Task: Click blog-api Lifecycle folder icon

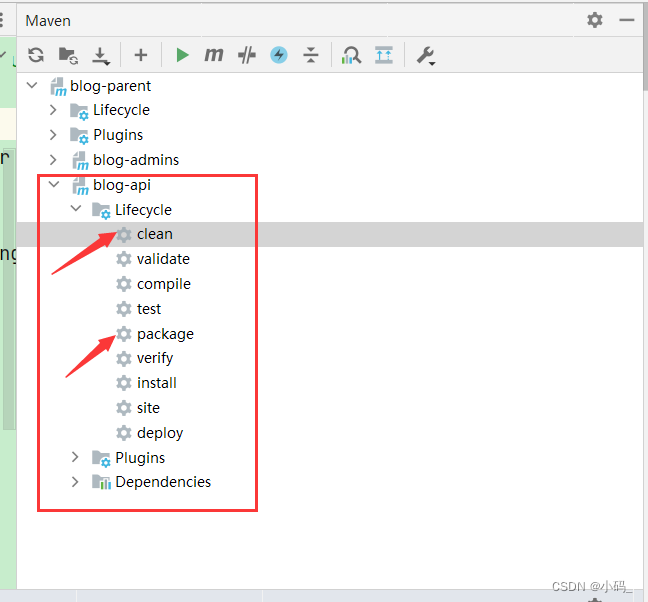Action: pyautogui.click(x=101, y=210)
